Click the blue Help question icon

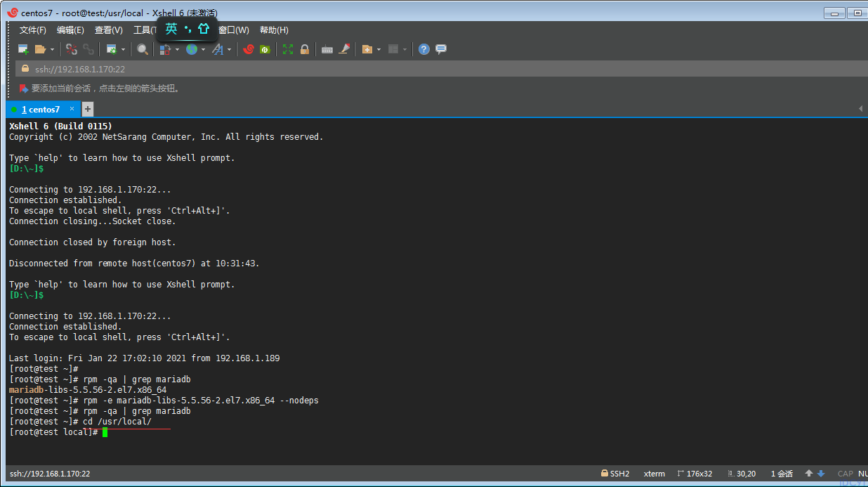423,49
